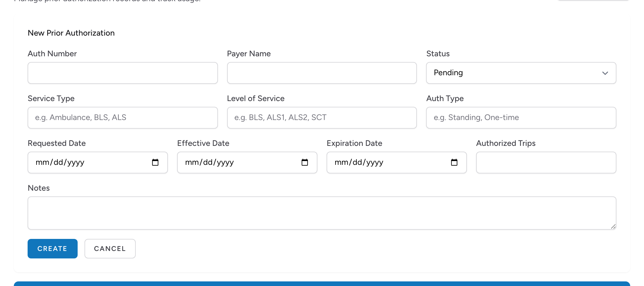Click the 'Notes' label

coord(39,188)
